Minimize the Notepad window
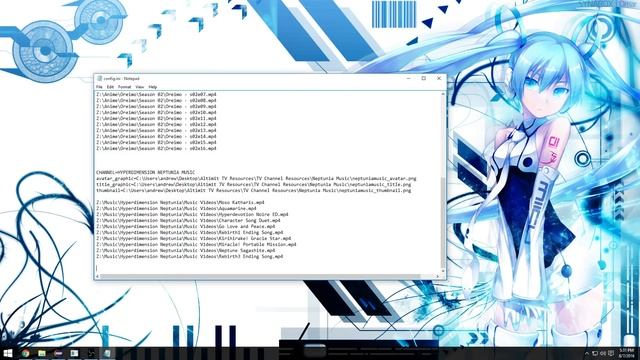Image resolution: width=640 pixels, height=360 pixels. tap(409, 78)
